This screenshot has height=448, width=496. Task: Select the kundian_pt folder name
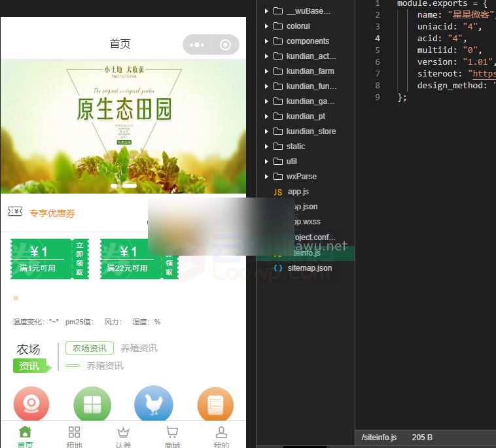(306, 116)
